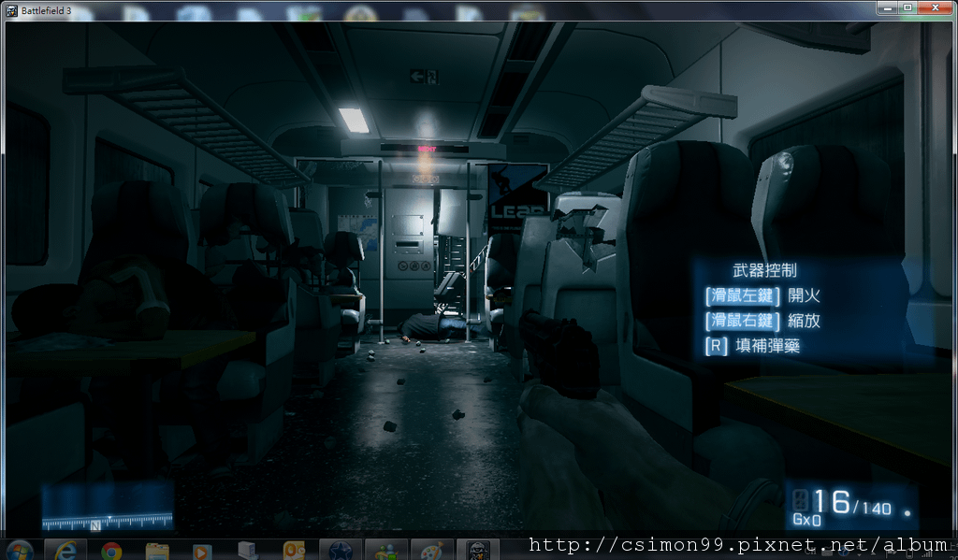Click the 武器控制 hint panel title
This screenshot has width=958, height=560.
point(764,270)
